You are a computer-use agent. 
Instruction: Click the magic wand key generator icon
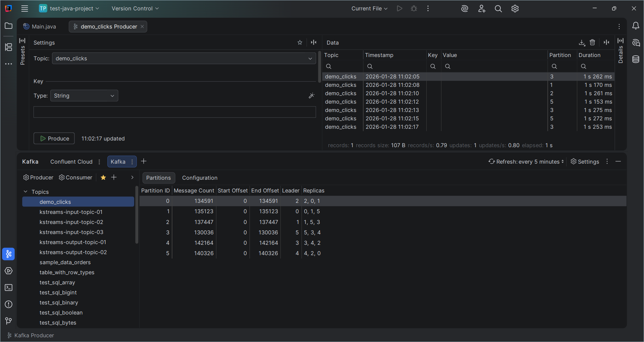311,96
